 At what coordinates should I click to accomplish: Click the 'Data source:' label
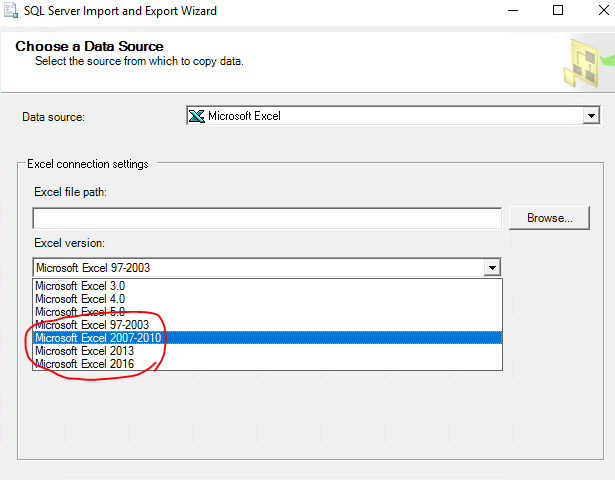[53, 117]
